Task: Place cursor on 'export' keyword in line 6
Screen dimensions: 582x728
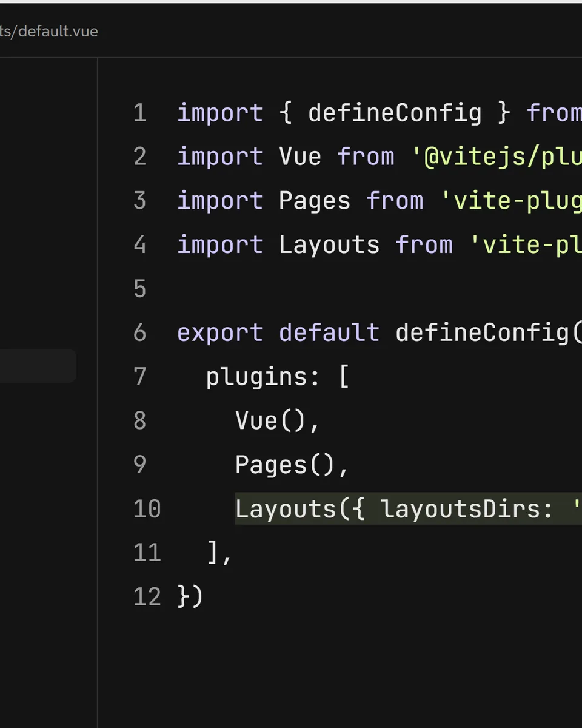Action: pos(220,332)
